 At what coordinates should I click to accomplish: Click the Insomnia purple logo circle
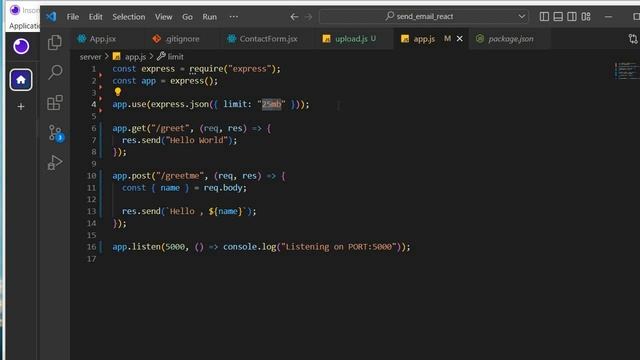21,46
